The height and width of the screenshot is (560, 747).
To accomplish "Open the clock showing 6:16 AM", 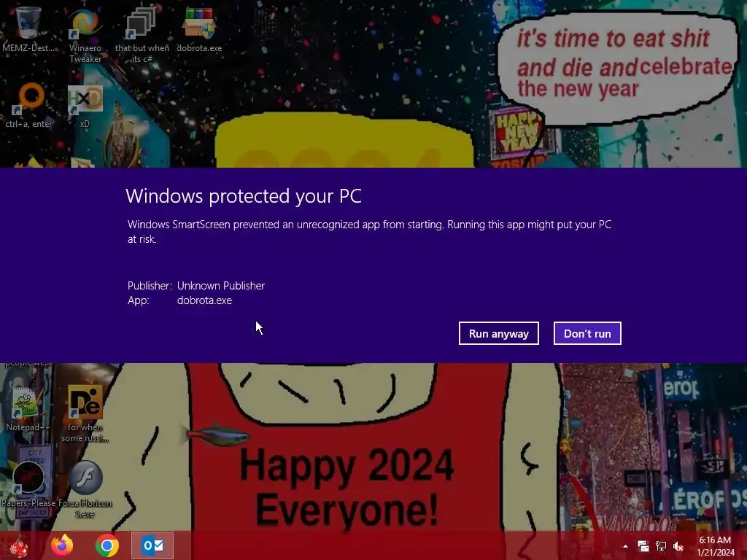I will pos(716,546).
